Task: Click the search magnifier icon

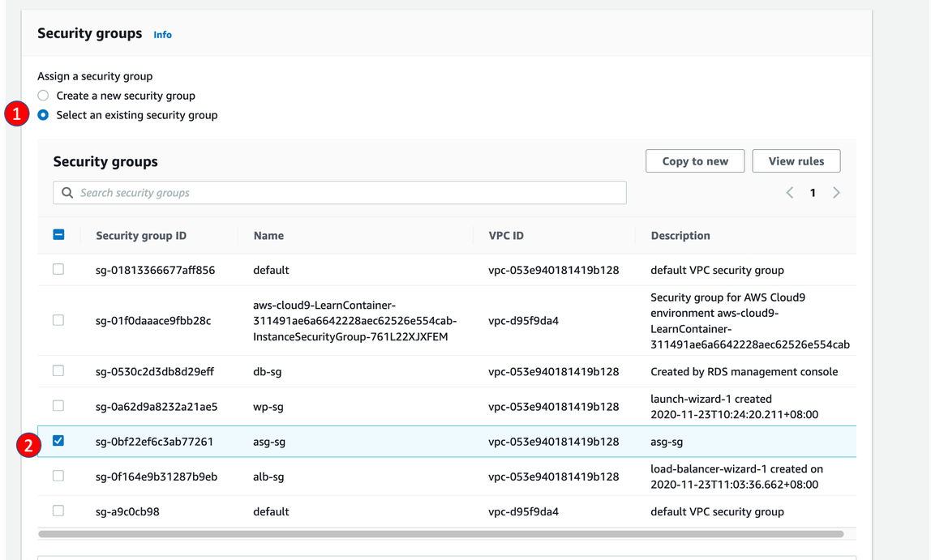Action: point(67,193)
